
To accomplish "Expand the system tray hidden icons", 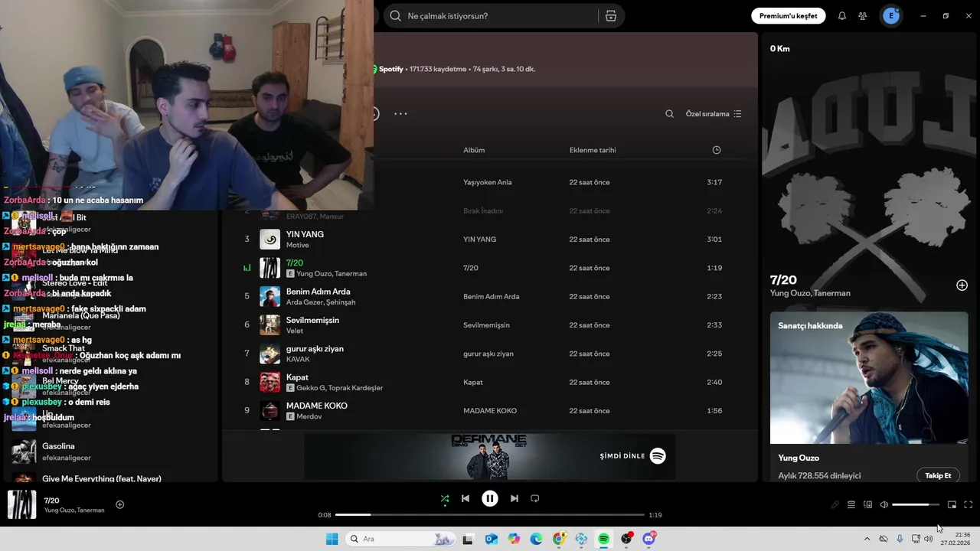I will [x=867, y=539].
